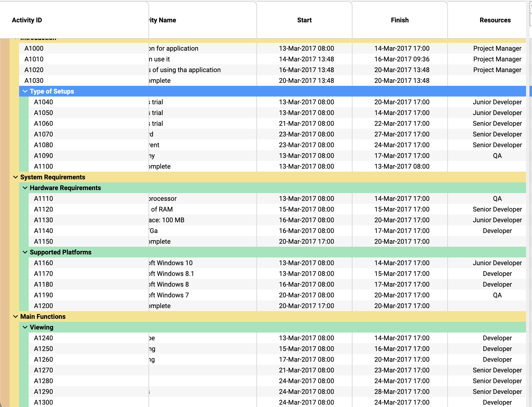The width and height of the screenshot is (532, 407).
Task: Sort by the Activity ID column header
Action: tap(27, 20)
